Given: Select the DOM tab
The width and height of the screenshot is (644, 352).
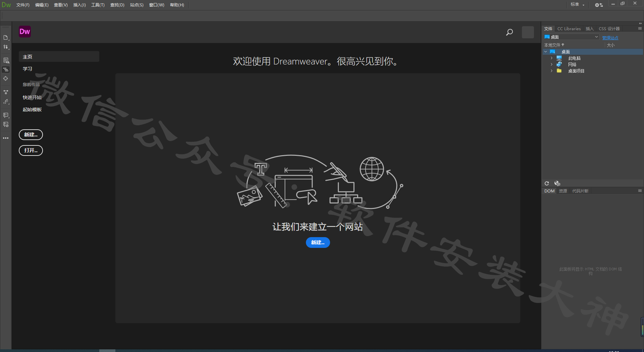Looking at the screenshot, I should coord(549,191).
